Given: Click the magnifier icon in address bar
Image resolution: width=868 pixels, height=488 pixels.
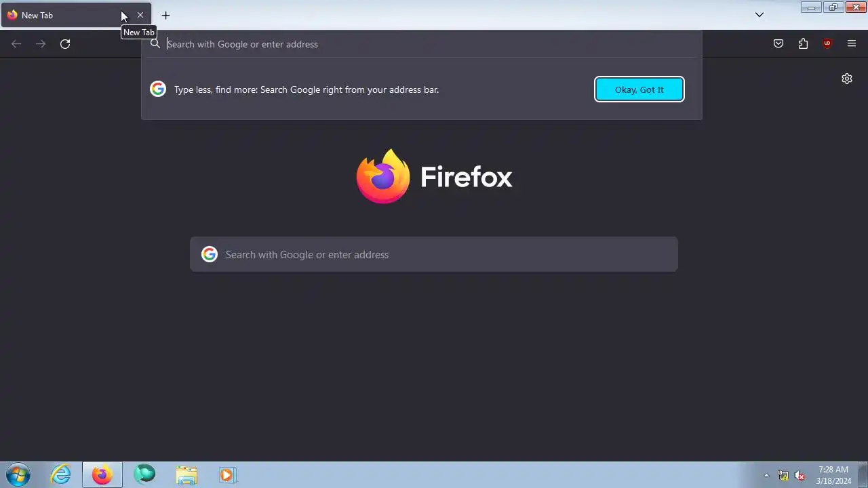Looking at the screenshot, I should point(155,44).
